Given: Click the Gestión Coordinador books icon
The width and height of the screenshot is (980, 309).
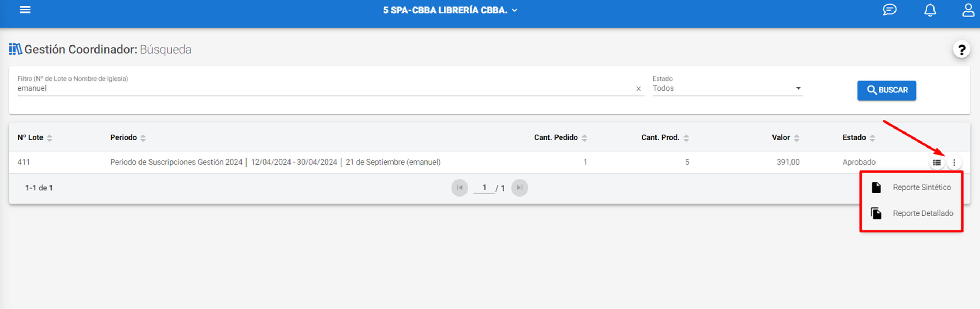Looking at the screenshot, I should [15, 49].
